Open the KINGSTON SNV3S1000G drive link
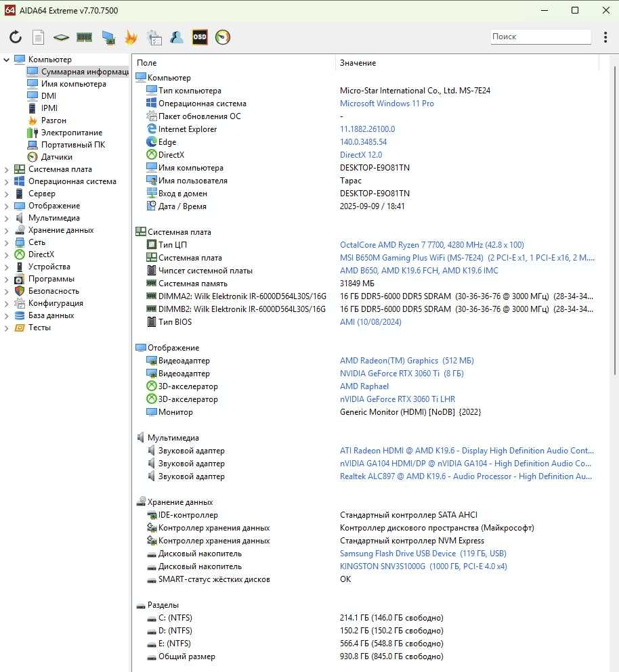619x672 pixels. [423, 566]
